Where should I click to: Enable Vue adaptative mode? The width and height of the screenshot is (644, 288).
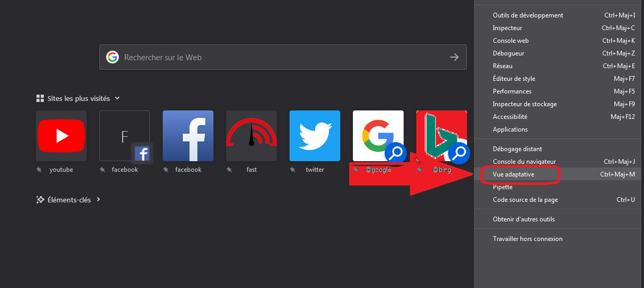pos(559,174)
